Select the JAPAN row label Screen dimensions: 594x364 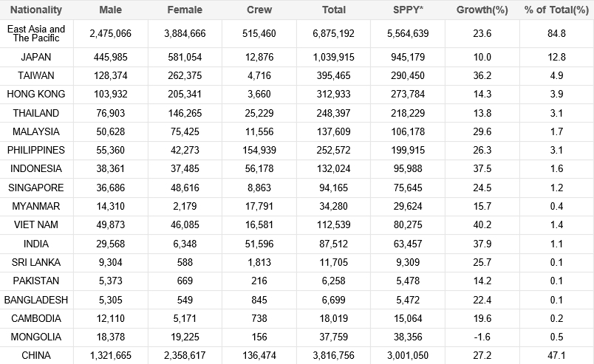pyautogui.click(x=36, y=57)
